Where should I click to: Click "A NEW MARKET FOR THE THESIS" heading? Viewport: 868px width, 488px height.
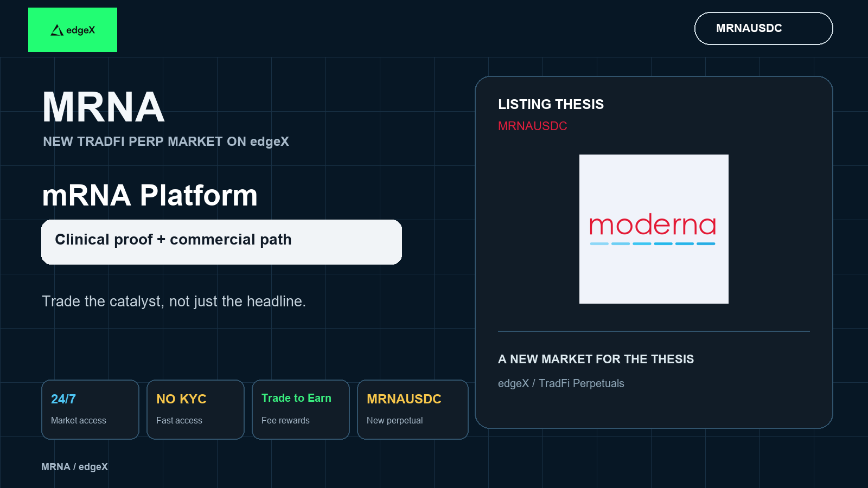(596, 359)
